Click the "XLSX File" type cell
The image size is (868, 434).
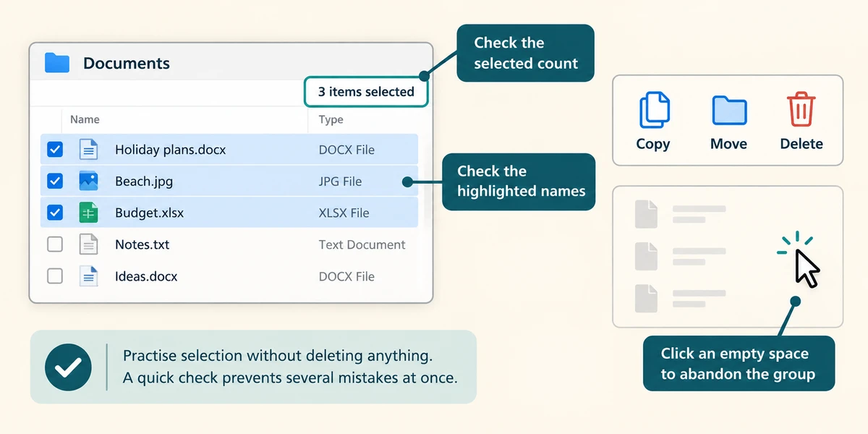[x=344, y=213]
